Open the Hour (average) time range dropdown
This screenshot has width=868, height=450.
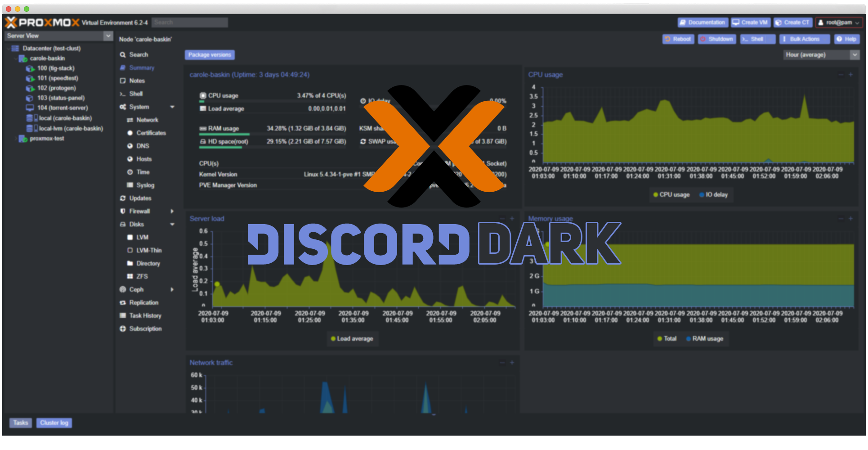click(855, 54)
